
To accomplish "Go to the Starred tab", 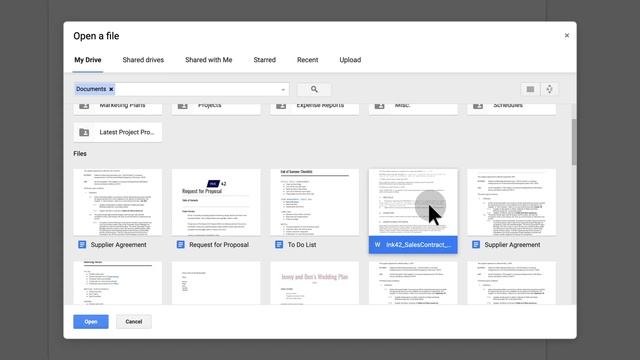I will pyautogui.click(x=264, y=60).
